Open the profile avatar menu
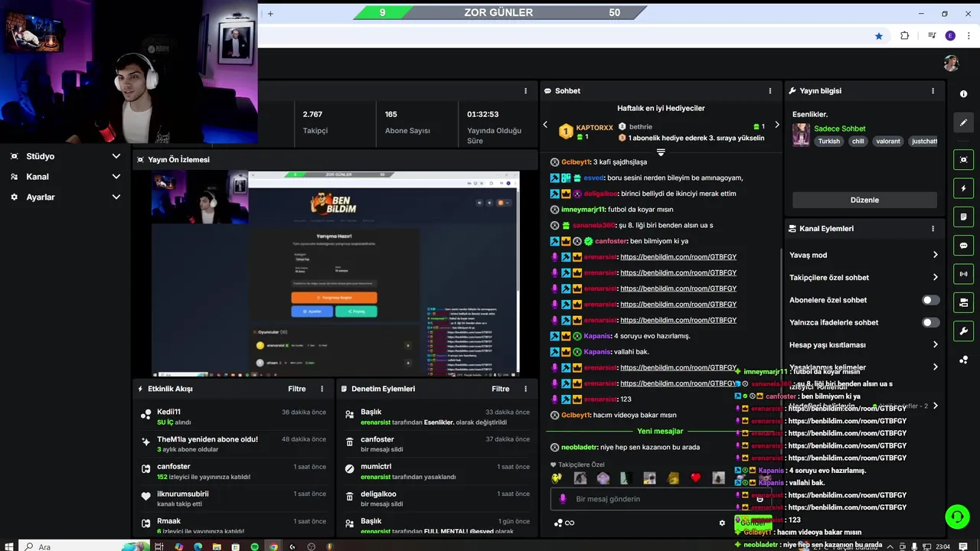This screenshot has width=980, height=551. 951,64
